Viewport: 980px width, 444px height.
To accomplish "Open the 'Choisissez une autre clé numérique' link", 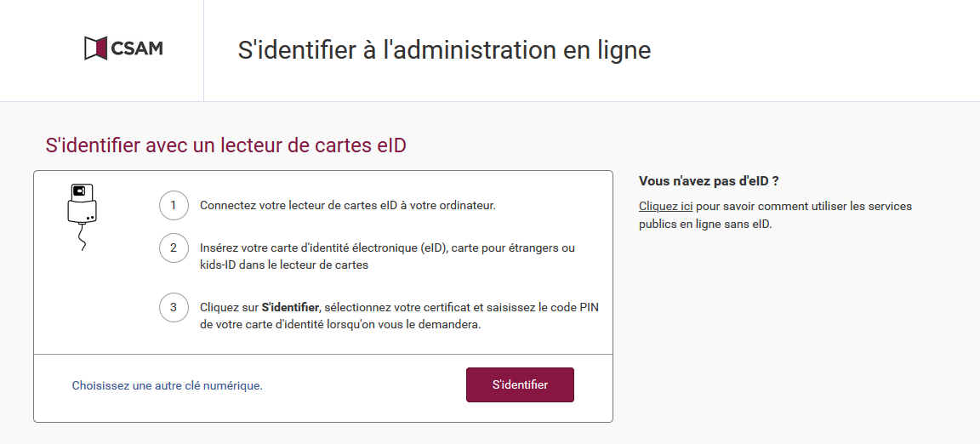I will click(x=168, y=386).
